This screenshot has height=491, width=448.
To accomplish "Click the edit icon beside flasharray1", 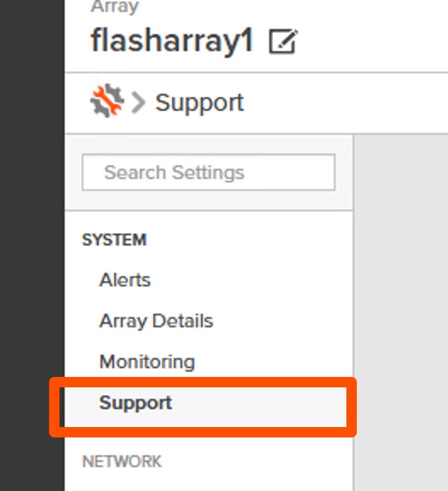I will [283, 41].
